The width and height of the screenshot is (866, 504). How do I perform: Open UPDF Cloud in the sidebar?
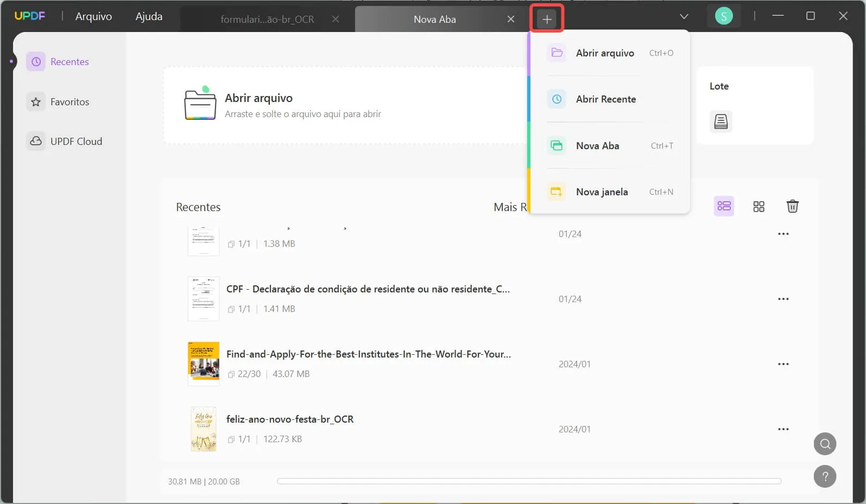(x=65, y=141)
